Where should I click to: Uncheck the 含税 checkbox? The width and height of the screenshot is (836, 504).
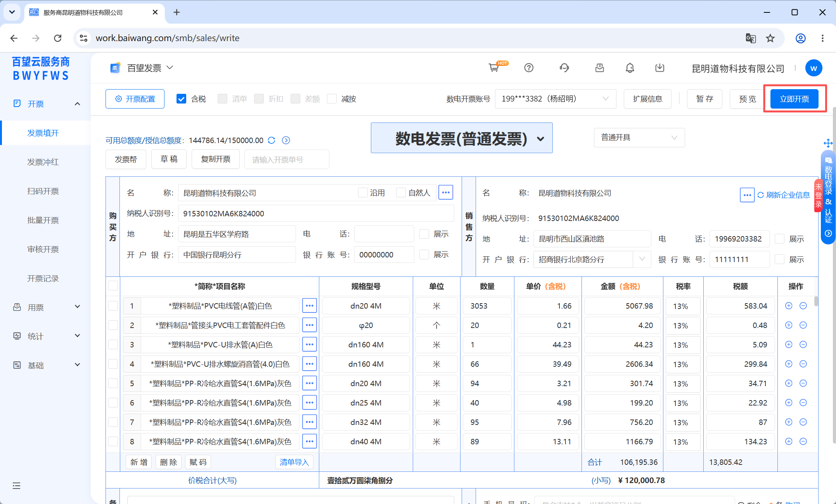pyautogui.click(x=181, y=99)
